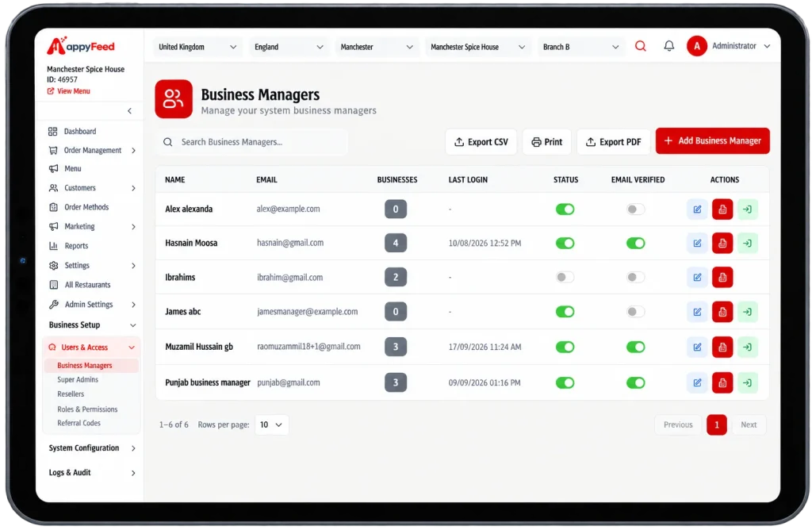
Task: Toggle Status for James abc
Action: [x=565, y=312]
